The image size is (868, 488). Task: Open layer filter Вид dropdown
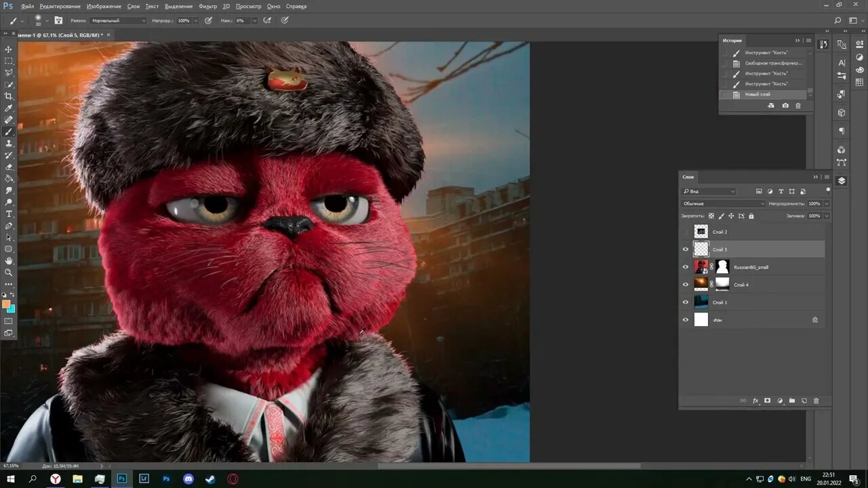(x=709, y=191)
